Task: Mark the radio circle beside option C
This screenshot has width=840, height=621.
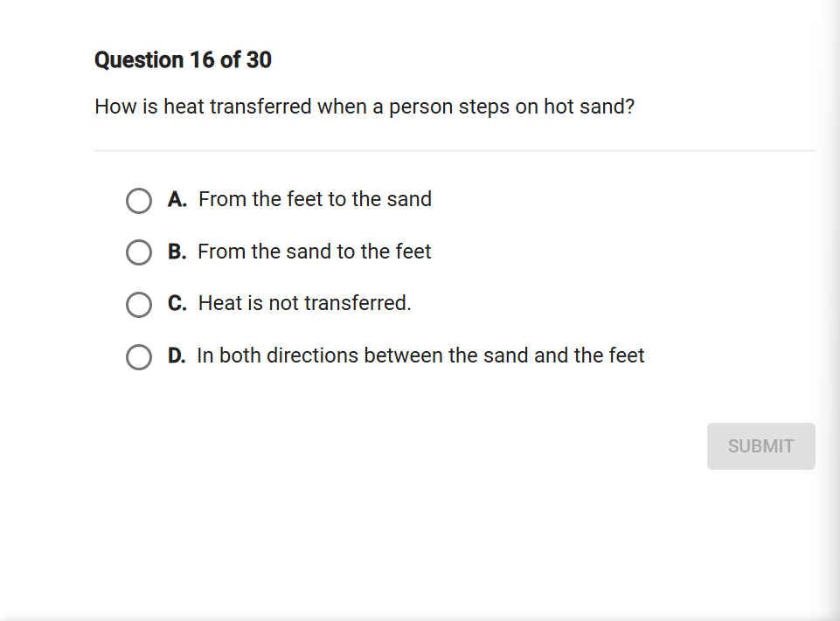Action: point(139,305)
